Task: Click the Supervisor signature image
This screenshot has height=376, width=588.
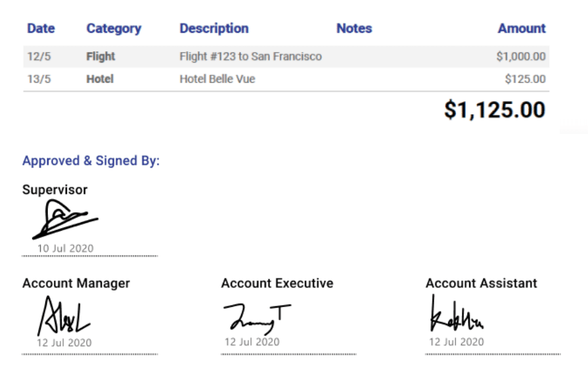Action: [65, 220]
